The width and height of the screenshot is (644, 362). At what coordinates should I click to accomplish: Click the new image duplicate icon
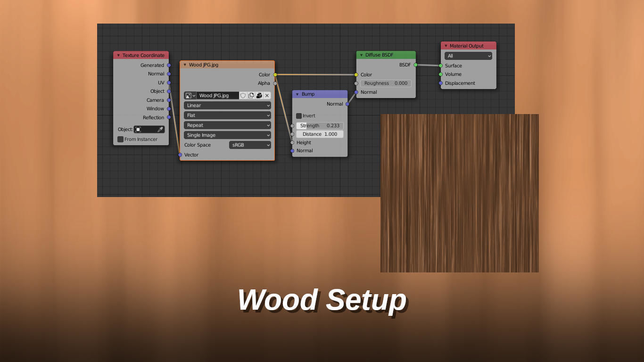click(251, 96)
